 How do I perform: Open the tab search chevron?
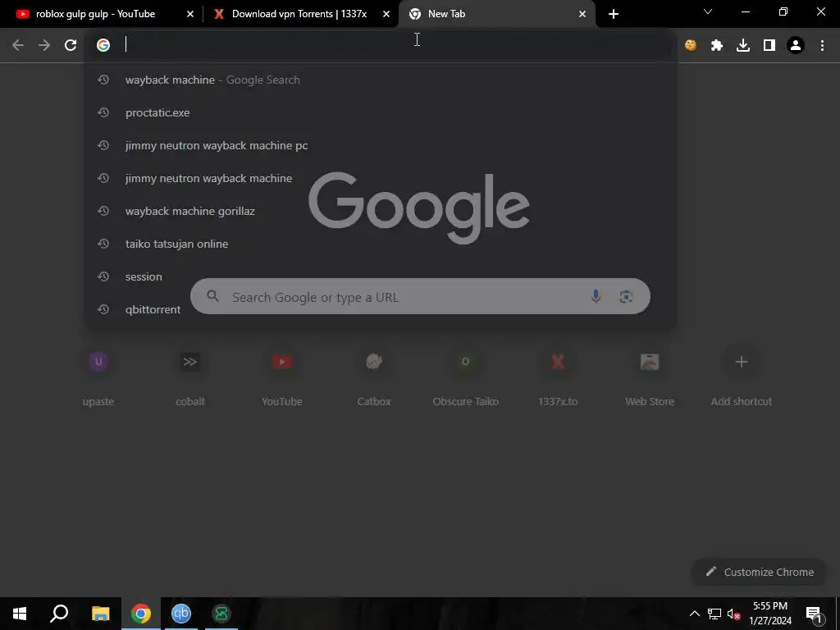click(x=708, y=11)
